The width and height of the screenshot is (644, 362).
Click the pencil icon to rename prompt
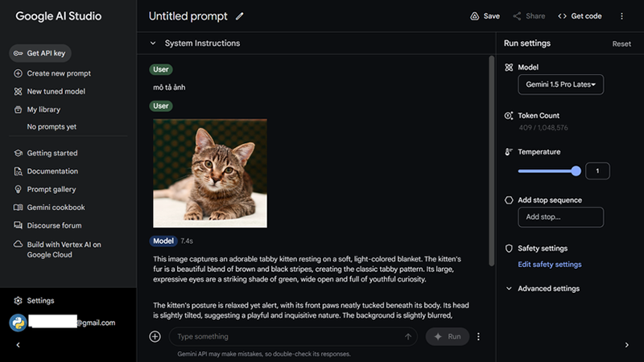click(240, 16)
